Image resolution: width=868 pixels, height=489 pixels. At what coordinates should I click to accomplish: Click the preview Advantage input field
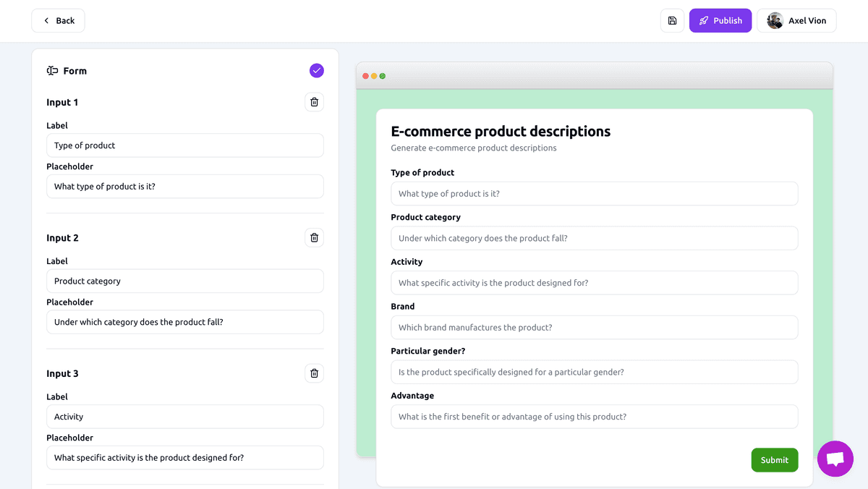click(x=594, y=417)
